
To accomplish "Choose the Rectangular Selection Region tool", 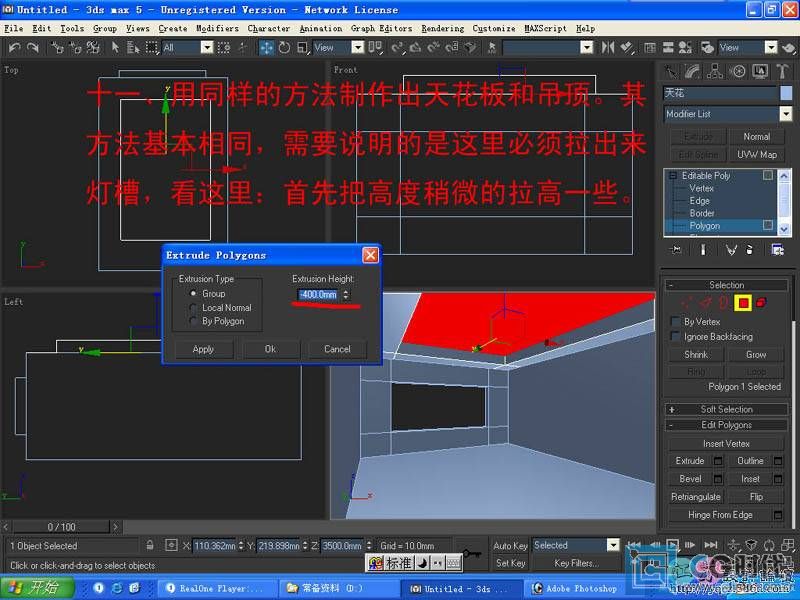I will coord(152,48).
